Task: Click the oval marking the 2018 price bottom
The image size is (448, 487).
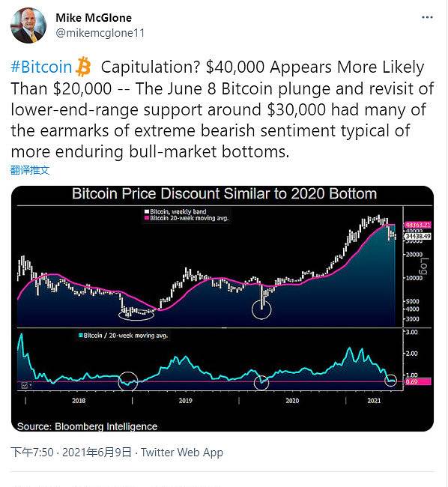Action: pyautogui.click(x=136, y=315)
